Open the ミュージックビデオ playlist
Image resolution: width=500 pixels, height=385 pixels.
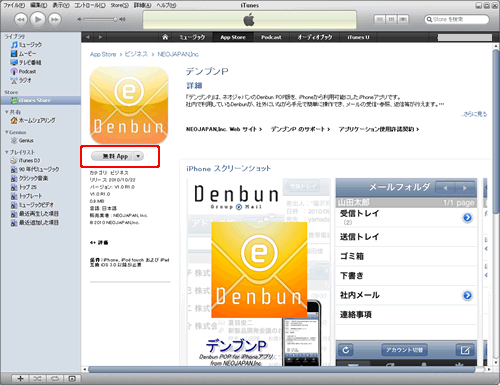coord(32,205)
